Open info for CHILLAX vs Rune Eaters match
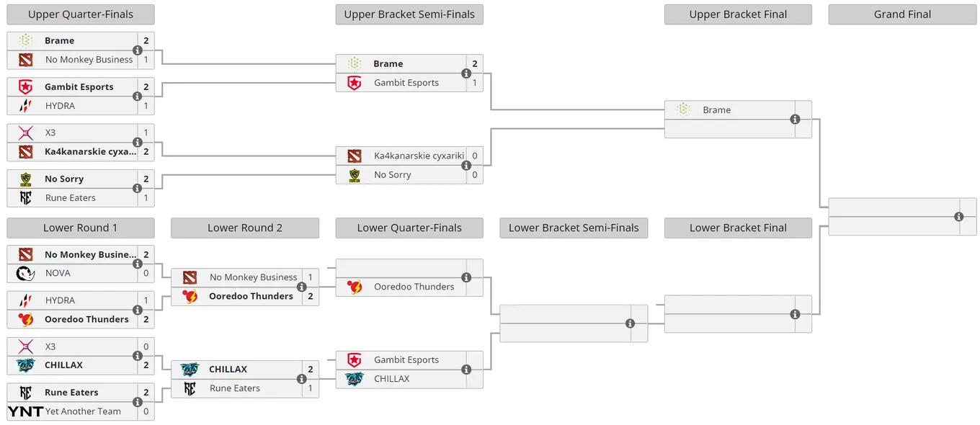 point(302,379)
